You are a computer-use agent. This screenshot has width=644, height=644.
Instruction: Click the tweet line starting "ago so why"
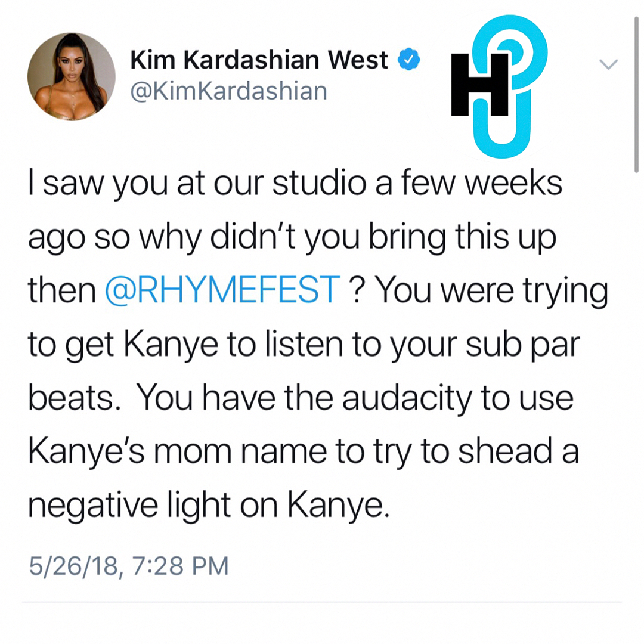pos(292,237)
